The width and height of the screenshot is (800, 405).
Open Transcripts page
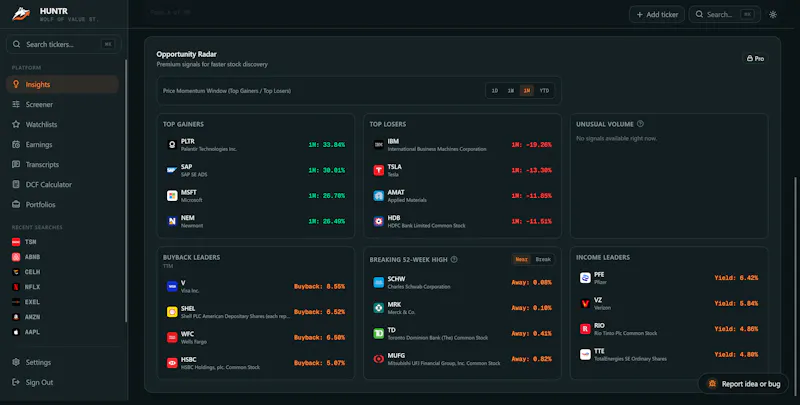pos(62,164)
